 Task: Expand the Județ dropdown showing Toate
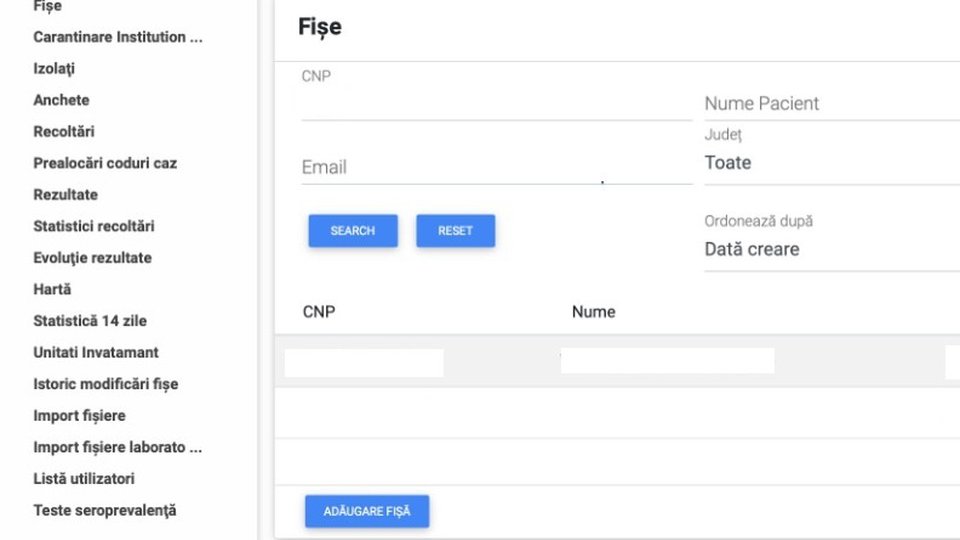[x=830, y=163]
